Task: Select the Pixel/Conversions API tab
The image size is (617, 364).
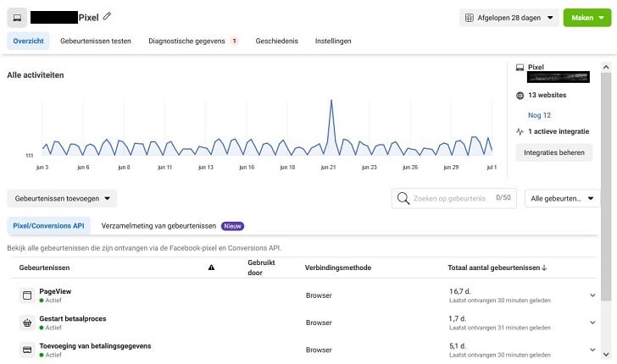Action: (x=48, y=226)
